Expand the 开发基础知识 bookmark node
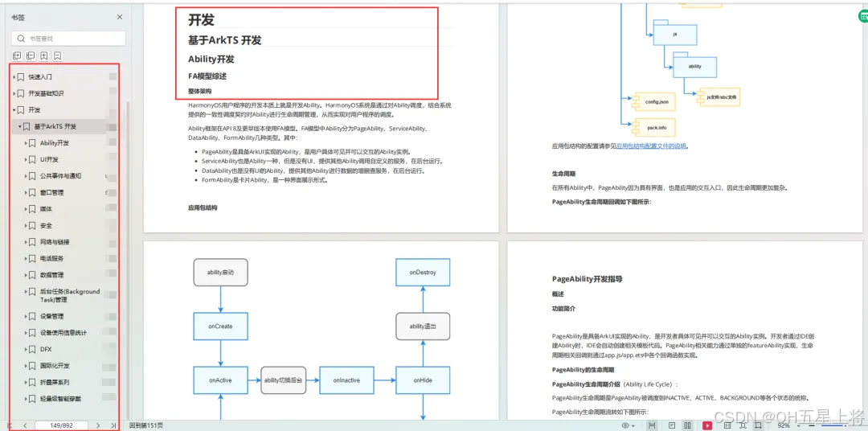This screenshot has width=868, height=431. 14,93
